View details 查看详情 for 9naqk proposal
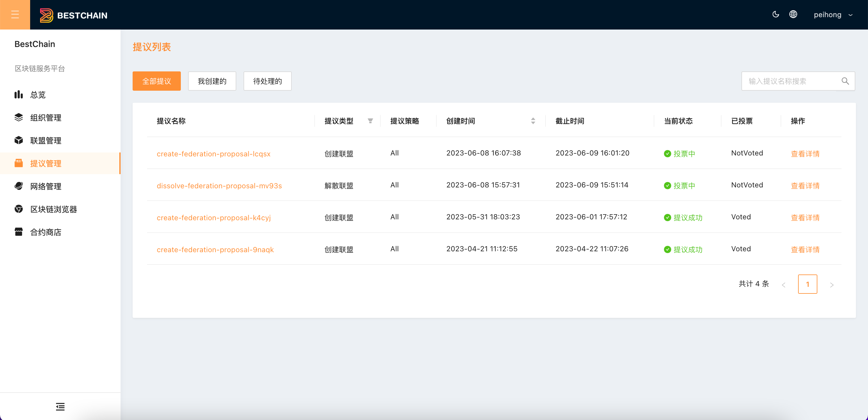This screenshot has width=868, height=420. [805, 249]
